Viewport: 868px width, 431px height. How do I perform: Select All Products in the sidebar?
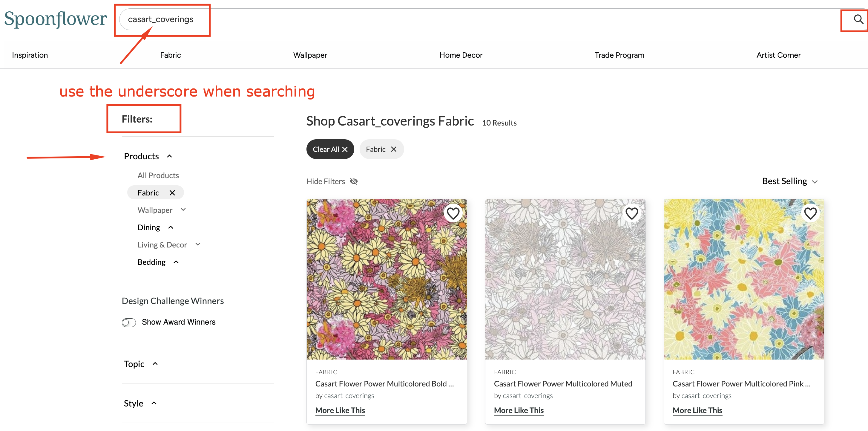click(158, 175)
